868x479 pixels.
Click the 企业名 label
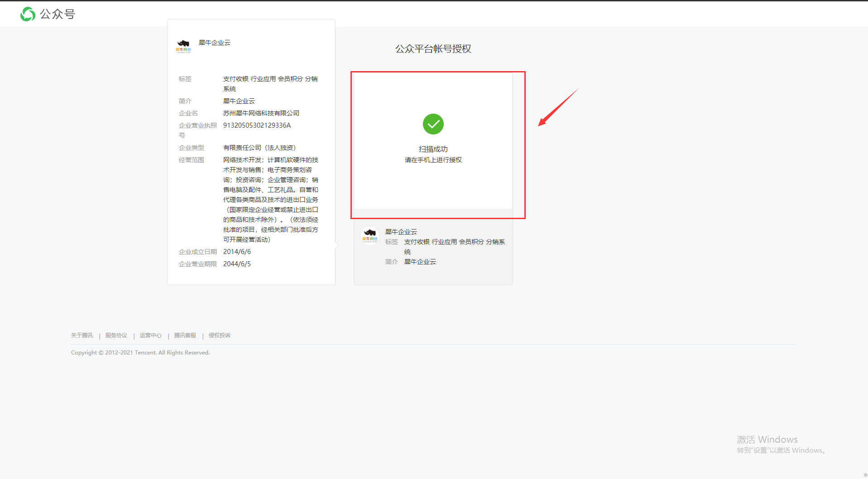(188, 113)
